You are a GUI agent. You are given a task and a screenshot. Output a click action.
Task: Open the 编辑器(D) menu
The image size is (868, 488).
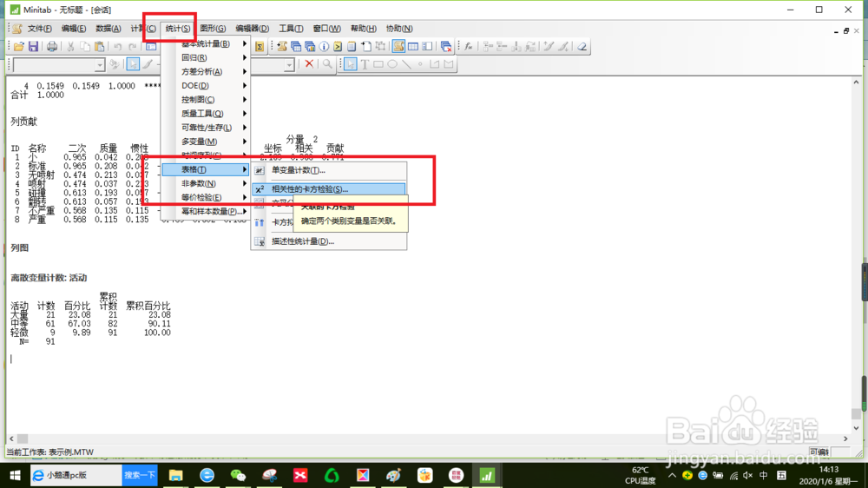point(252,29)
